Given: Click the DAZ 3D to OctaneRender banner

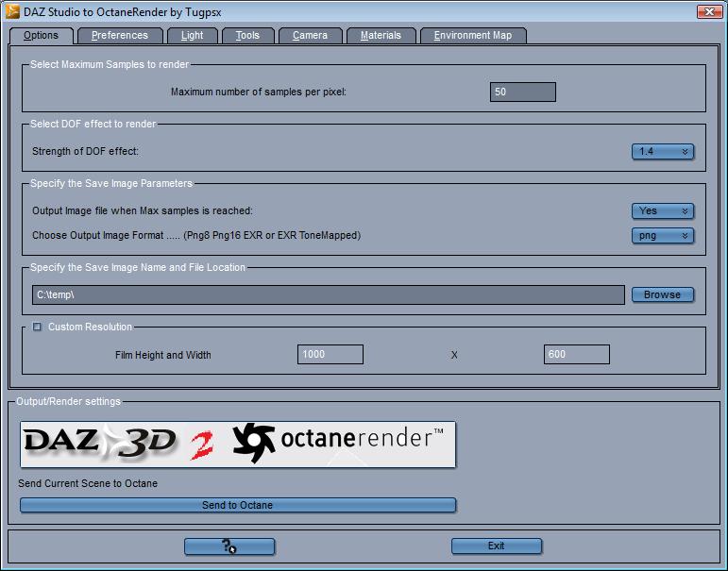Looking at the screenshot, I should pos(238,445).
